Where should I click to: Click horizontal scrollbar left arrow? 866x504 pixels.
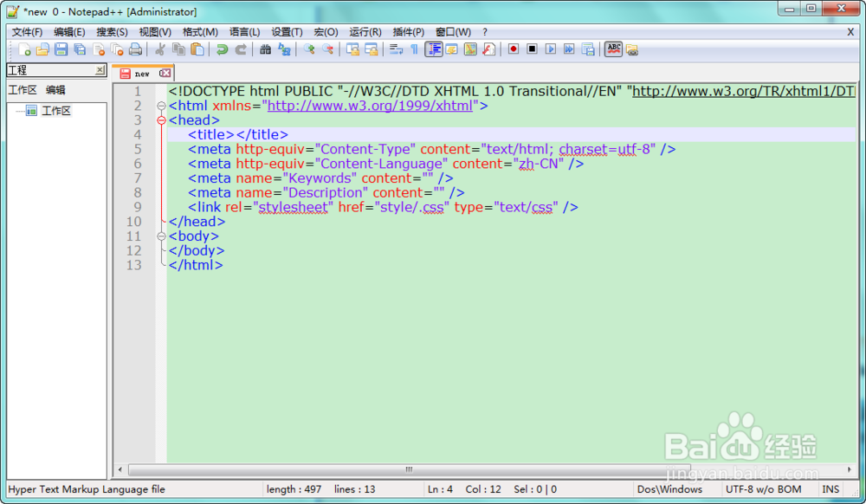pos(120,469)
